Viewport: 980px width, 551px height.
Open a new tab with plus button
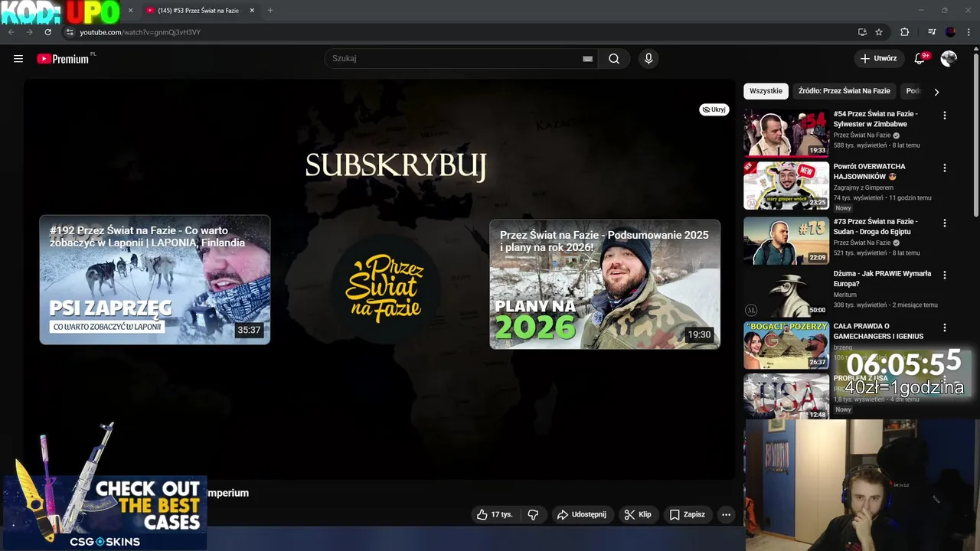click(270, 10)
